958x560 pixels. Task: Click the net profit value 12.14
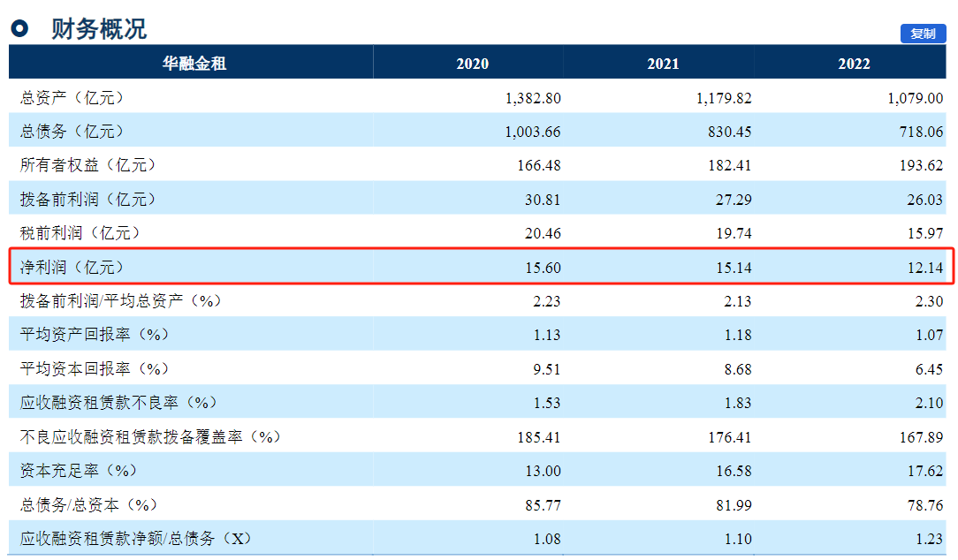coord(925,268)
